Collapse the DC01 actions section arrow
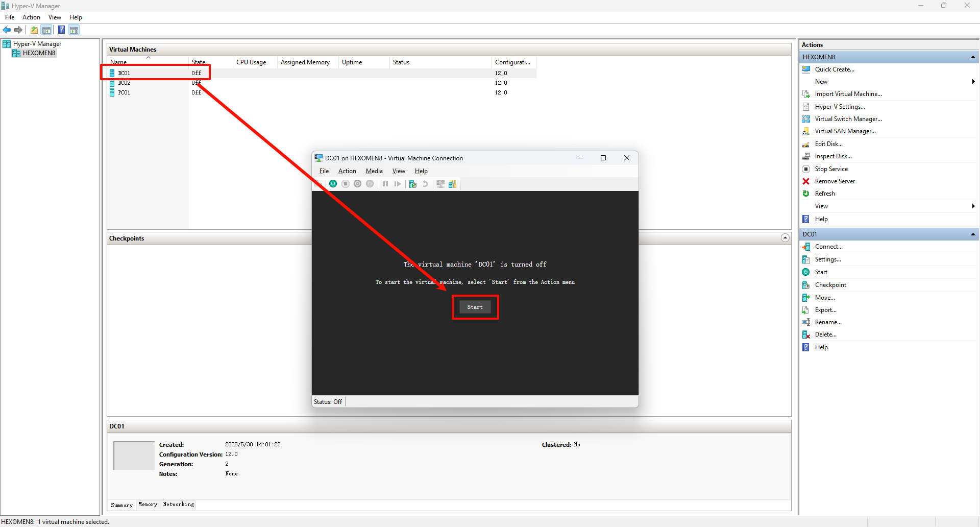The image size is (980, 527). click(x=973, y=234)
